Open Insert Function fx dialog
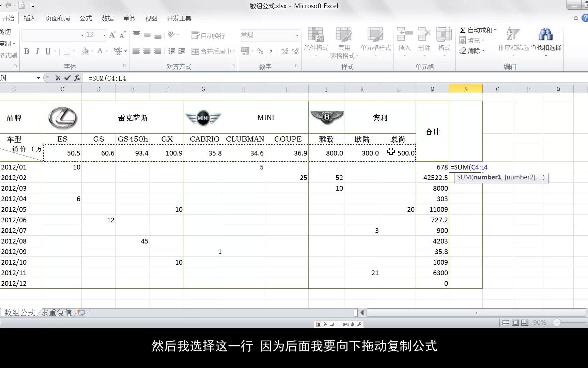588x368 pixels. (x=77, y=78)
